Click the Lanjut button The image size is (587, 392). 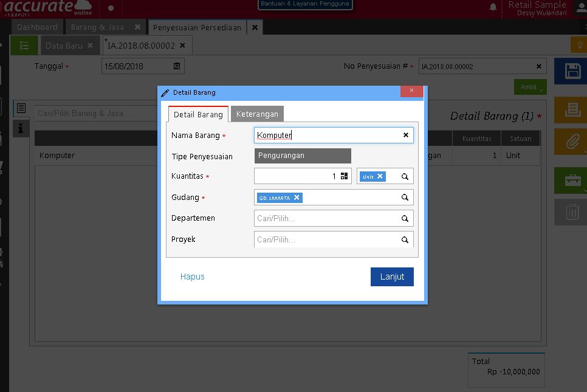(x=392, y=277)
